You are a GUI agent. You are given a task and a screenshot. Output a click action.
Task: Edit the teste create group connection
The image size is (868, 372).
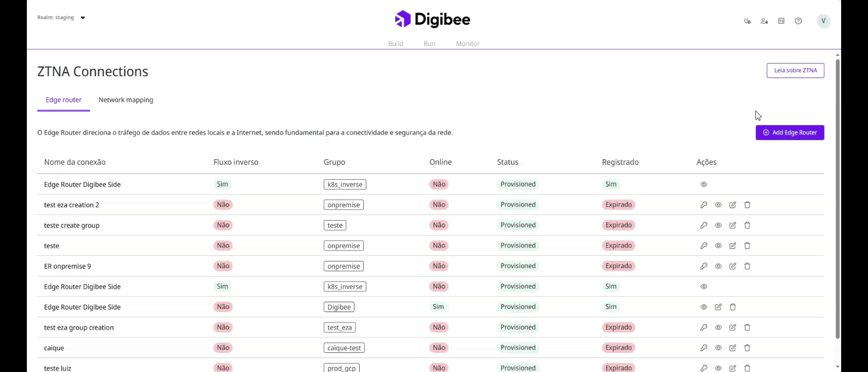tap(733, 225)
